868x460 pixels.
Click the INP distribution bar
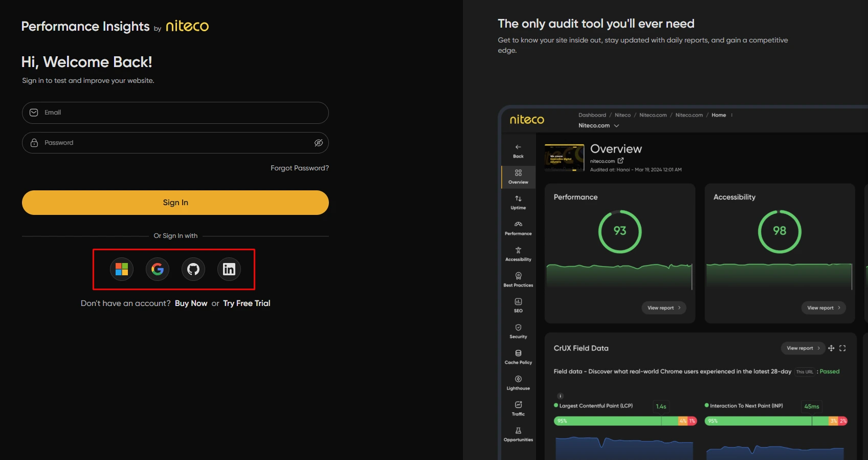pos(776,421)
